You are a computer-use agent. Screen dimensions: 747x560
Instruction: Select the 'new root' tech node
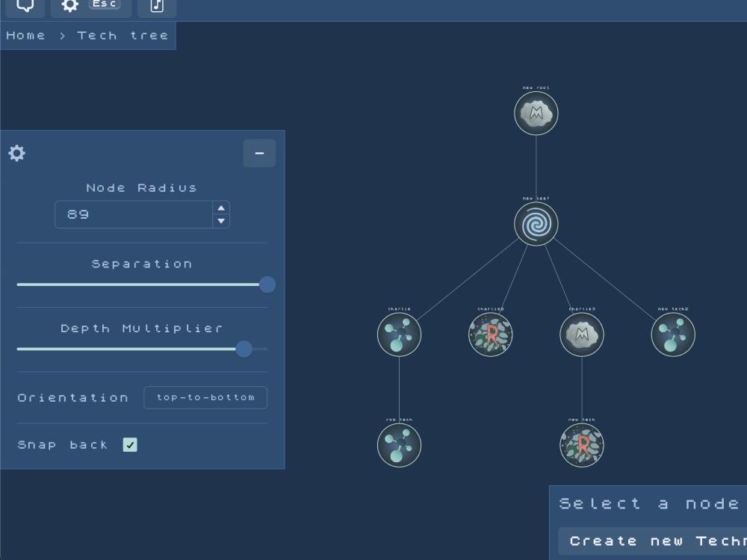click(536, 113)
